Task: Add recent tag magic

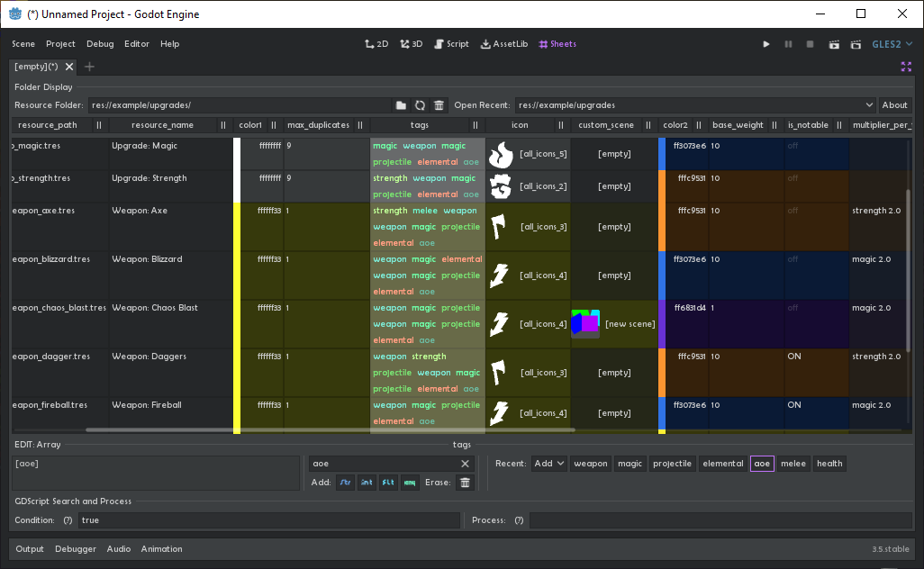Action: coord(630,464)
